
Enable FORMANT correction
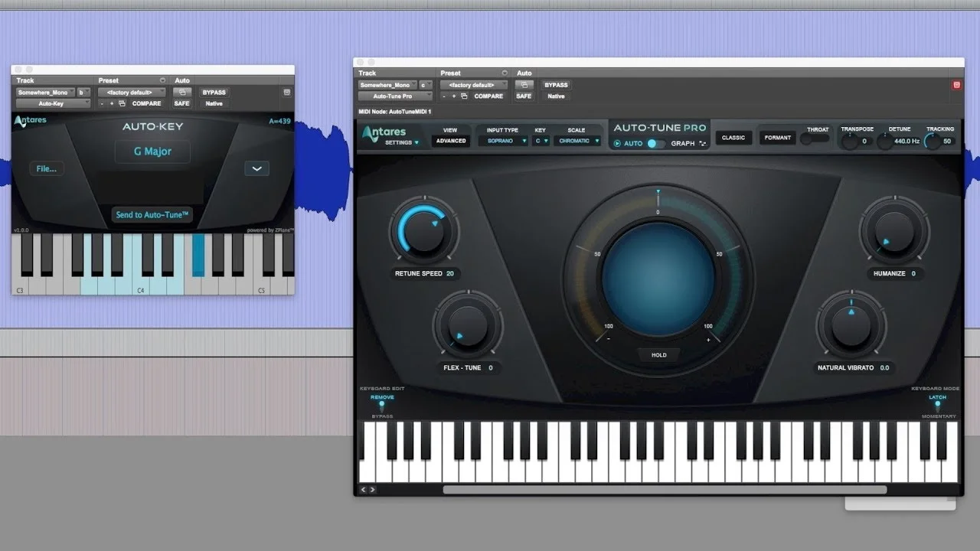[x=777, y=138]
